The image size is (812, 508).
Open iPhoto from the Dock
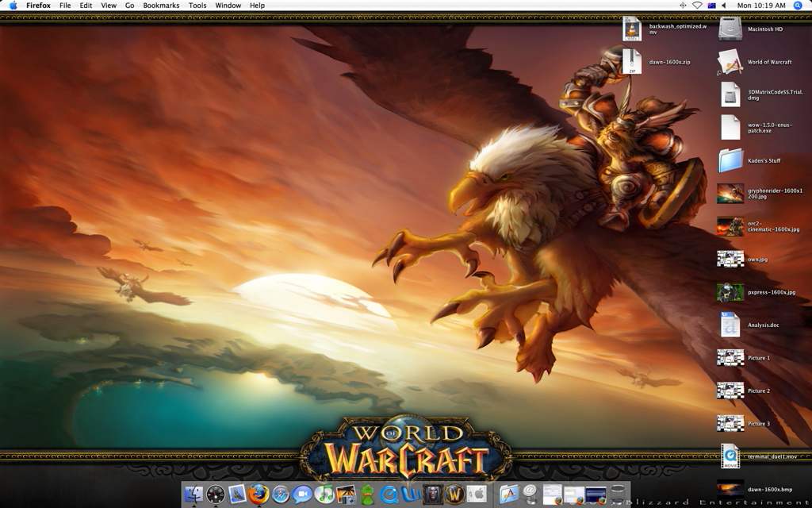click(x=346, y=494)
